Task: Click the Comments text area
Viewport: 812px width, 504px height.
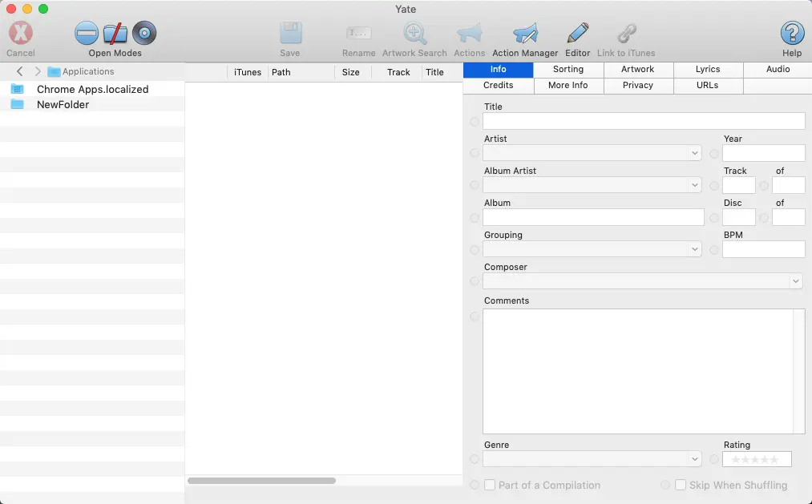Action: point(644,372)
